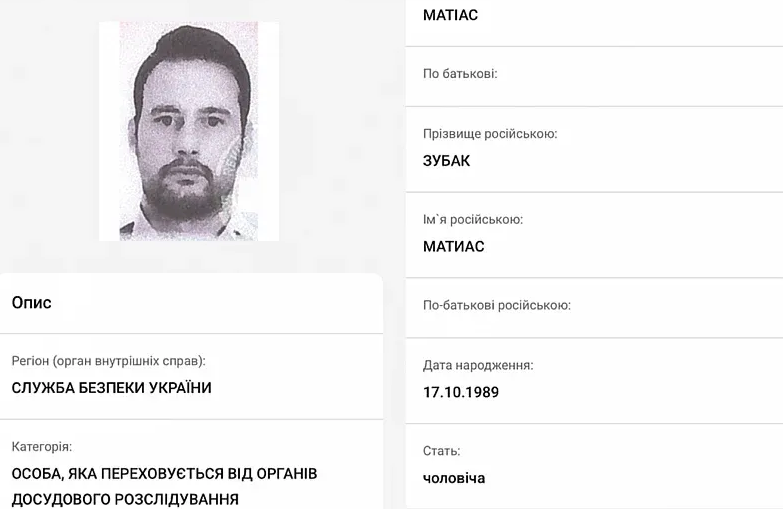
Task: Select the category text 'ОСОБА, ЯКА ПЕРЕХОВУЄТЬСЯ'
Action: point(118,474)
